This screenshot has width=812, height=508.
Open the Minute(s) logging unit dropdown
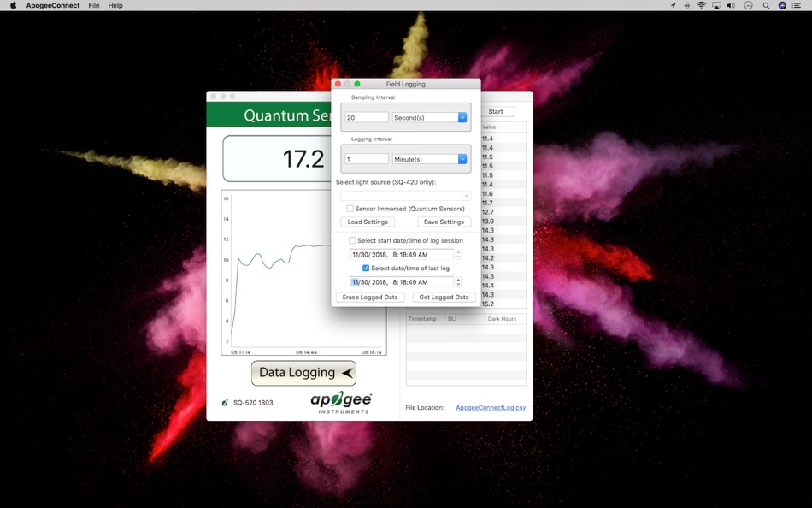point(429,159)
